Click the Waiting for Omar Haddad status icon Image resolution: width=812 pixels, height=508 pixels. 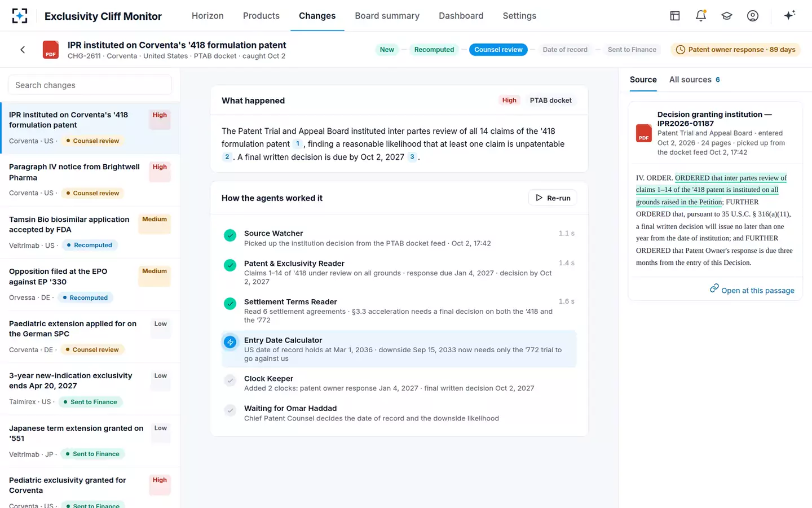tap(230, 410)
